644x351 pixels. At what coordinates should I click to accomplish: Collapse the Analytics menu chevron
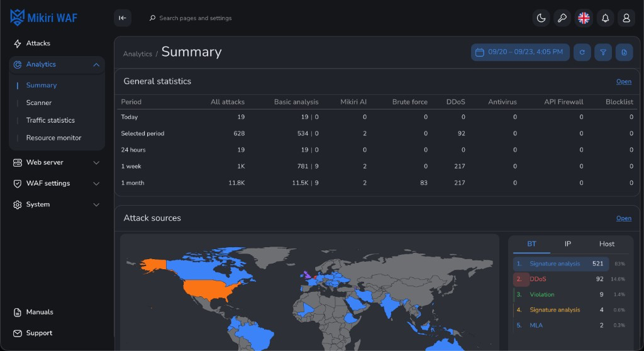[96, 65]
